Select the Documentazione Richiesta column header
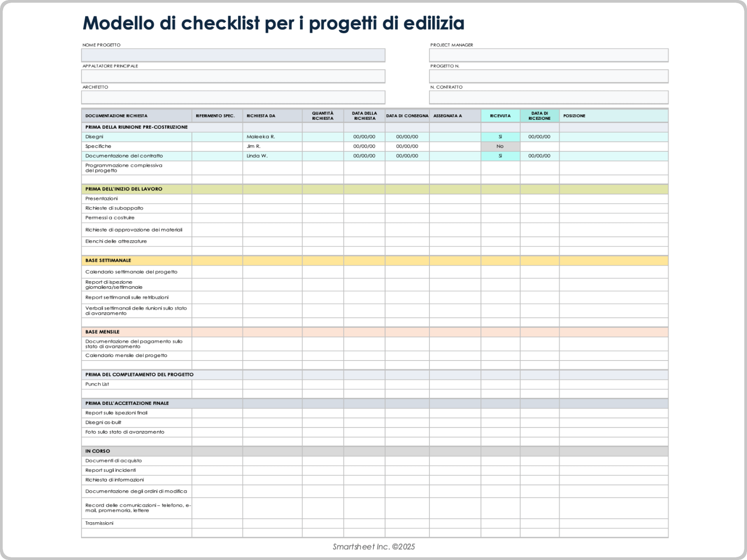Image resolution: width=747 pixels, height=560 pixels. [137, 116]
